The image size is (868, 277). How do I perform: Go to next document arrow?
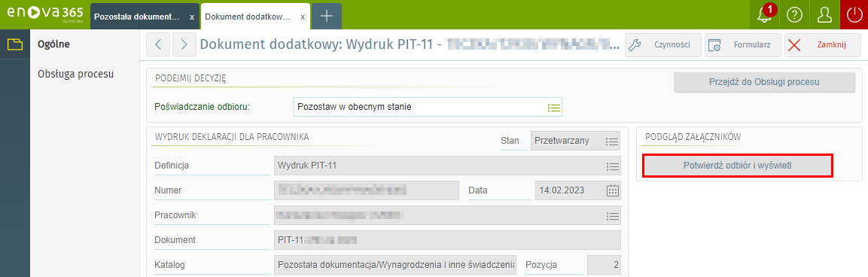pos(184,45)
